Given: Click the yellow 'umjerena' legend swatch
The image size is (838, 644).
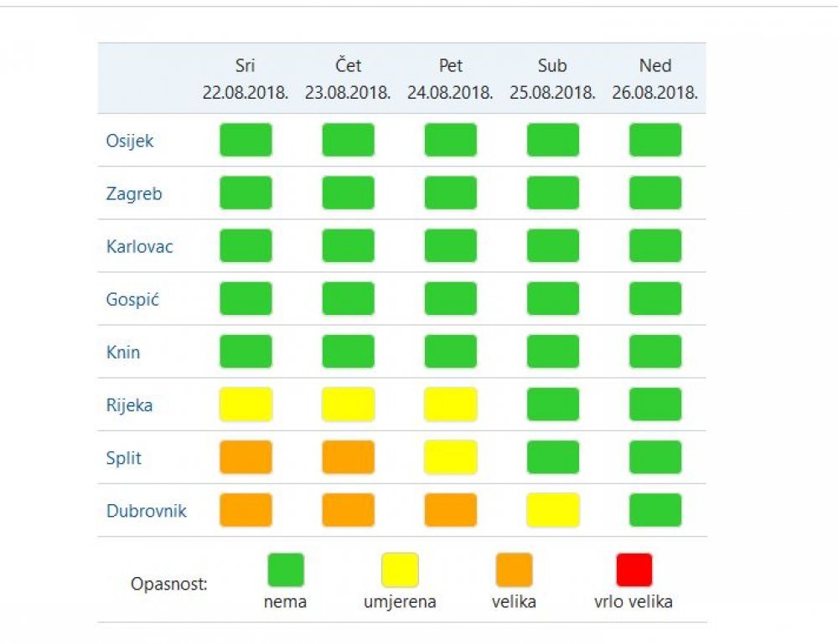Looking at the screenshot, I should (400, 569).
